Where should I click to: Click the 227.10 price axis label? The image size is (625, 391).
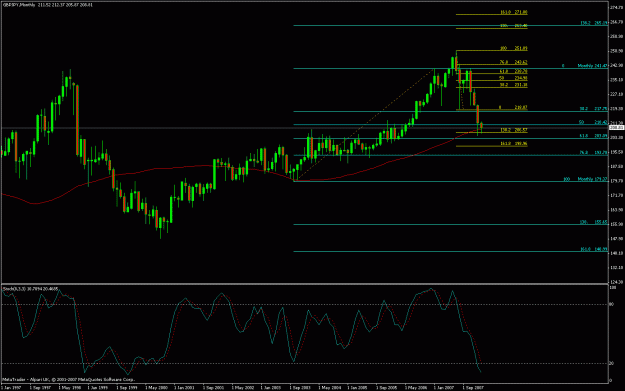point(616,94)
